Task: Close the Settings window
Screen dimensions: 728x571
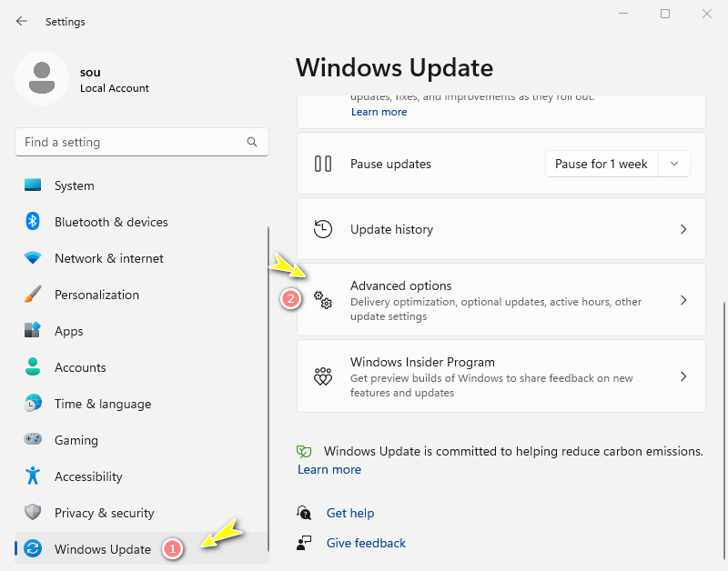Action: (707, 14)
